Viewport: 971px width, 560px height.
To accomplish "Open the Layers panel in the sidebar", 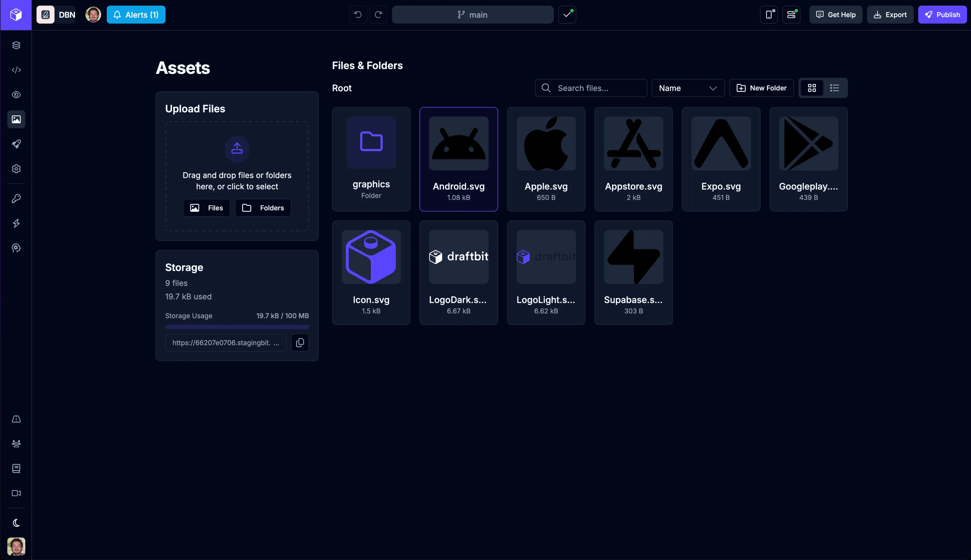I will [16, 45].
